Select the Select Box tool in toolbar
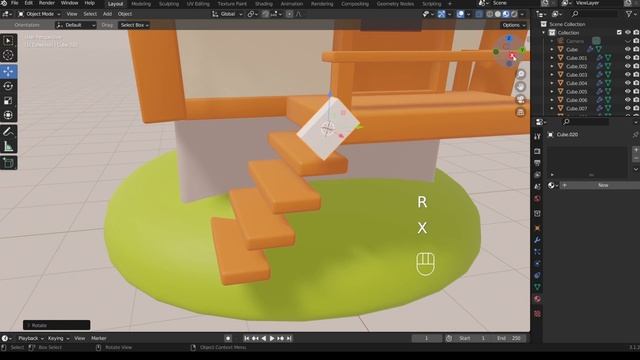This screenshot has height=360, width=640. tap(8, 40)
